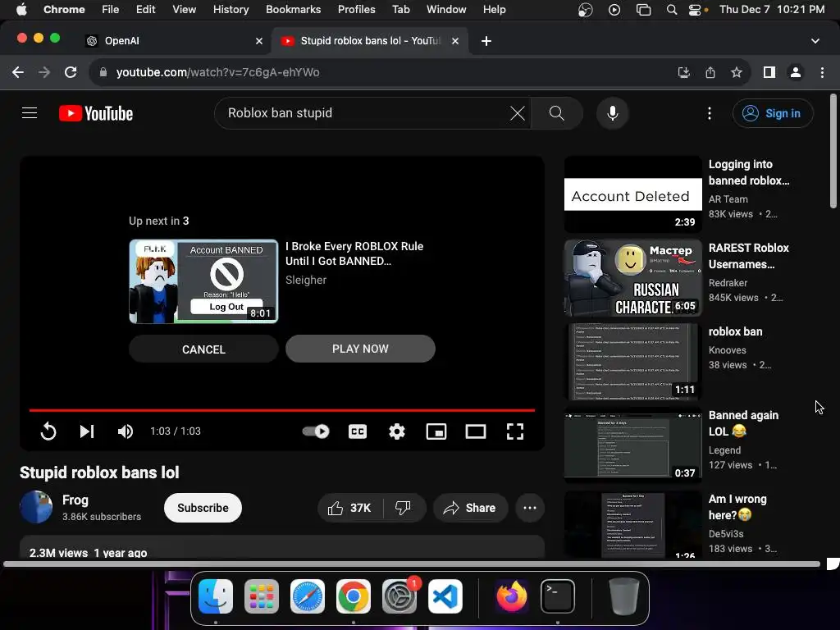Open more actions ellipsis below video

[530, 508]
